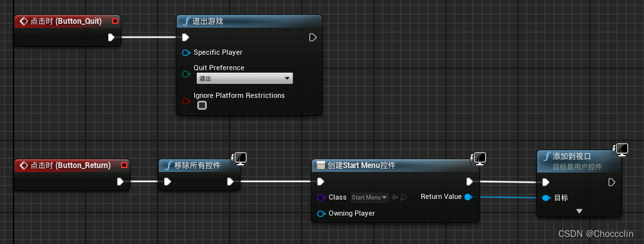This screenshot has width=644, height=244.
Task: Click the Quit Preference label
Action: pos(219,68)
